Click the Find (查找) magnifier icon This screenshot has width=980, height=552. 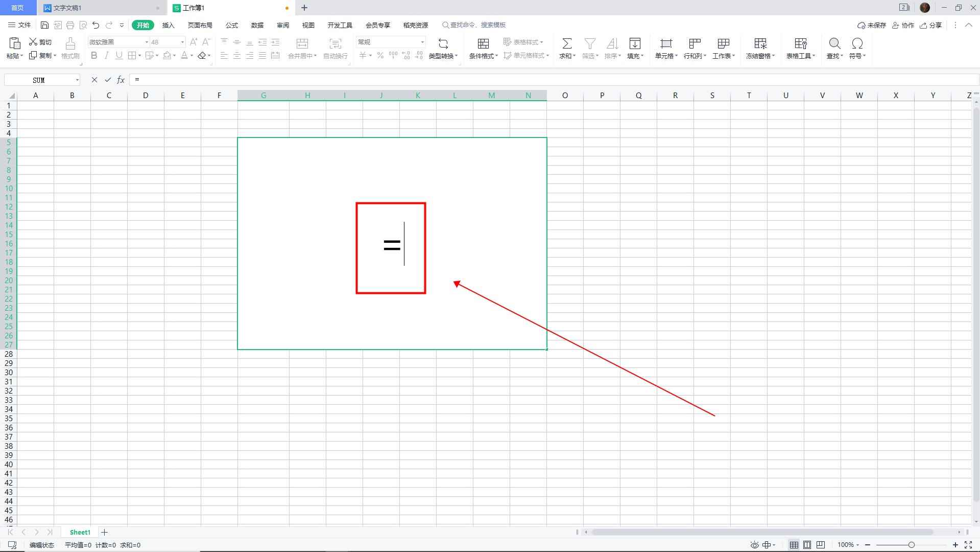[x=834, y=43]
